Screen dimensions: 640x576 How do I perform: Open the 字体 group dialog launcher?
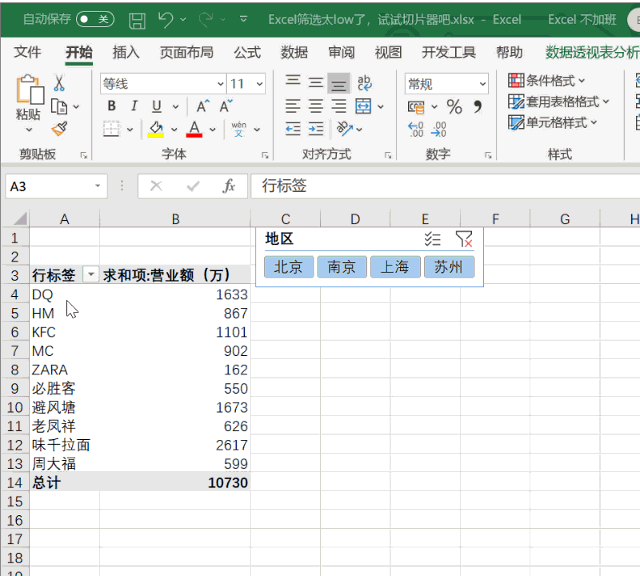265,155
